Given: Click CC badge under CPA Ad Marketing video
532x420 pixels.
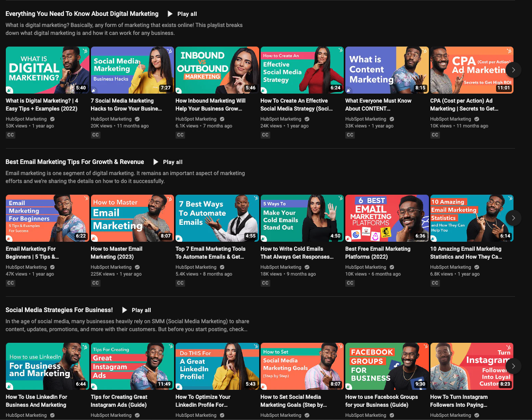Looking at the screenshot, I should tap(435, 135).
